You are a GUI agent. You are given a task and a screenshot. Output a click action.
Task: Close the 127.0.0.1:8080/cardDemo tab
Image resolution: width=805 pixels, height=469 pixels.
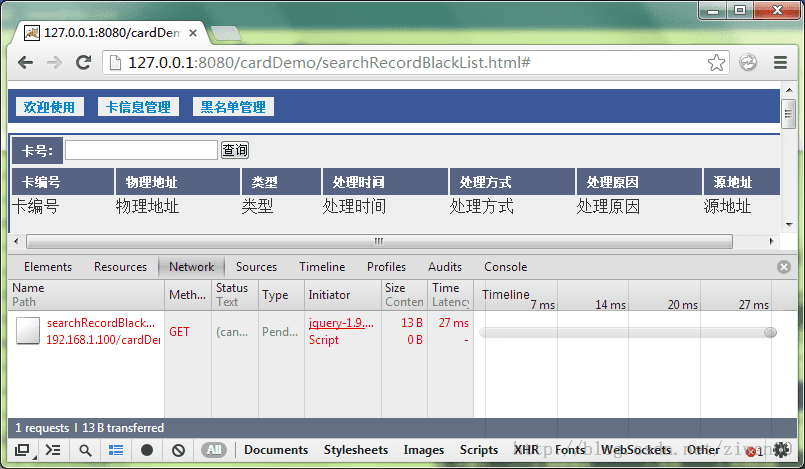(x=193, y=33)
